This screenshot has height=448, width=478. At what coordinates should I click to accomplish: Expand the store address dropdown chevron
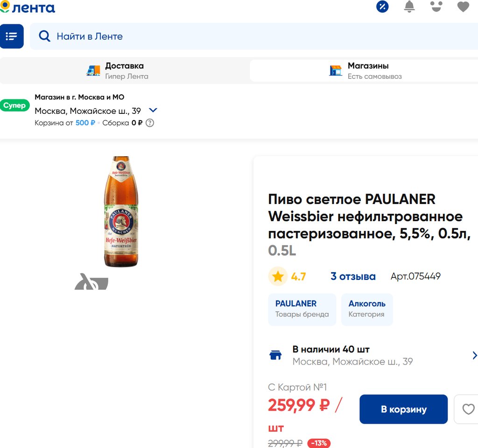153,110
